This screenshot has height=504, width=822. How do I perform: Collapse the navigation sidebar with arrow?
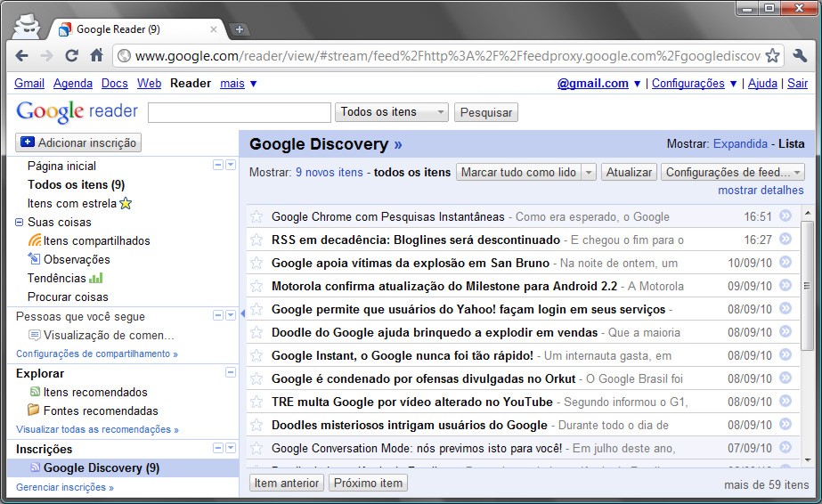(x=243, y=313)
